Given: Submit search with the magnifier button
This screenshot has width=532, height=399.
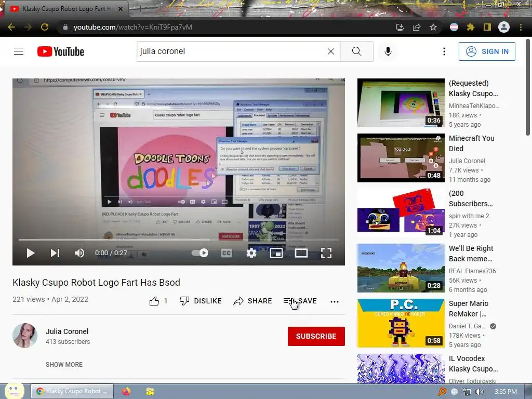Looking at the screenshot, I should [356, 51].
